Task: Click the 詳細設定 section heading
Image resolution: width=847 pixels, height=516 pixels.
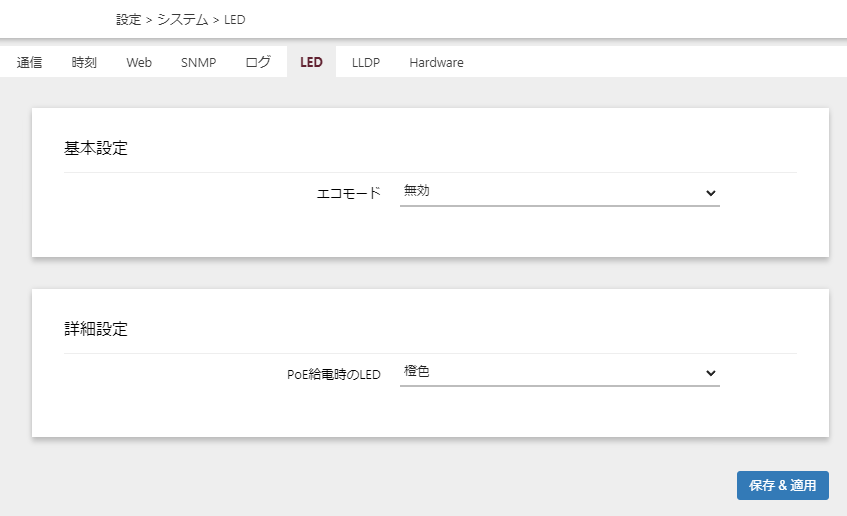Action: pyautogui.click(x=96, y=329)
